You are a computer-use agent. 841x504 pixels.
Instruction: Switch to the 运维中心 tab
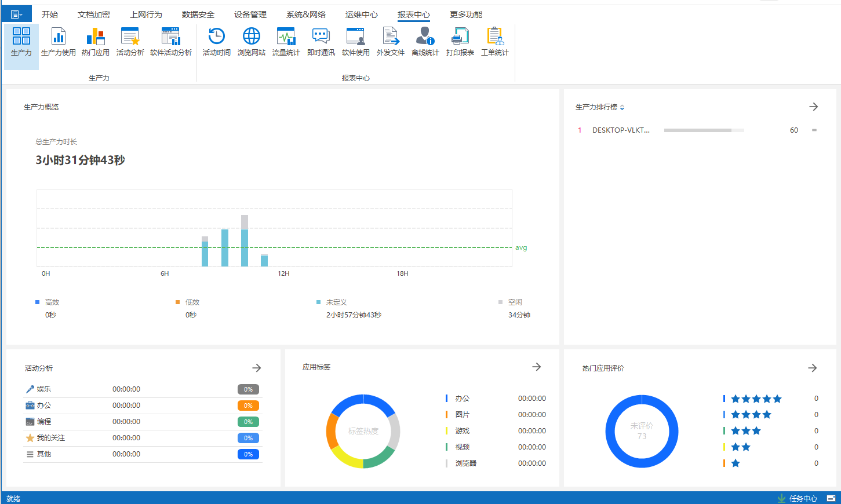[361, 14]
